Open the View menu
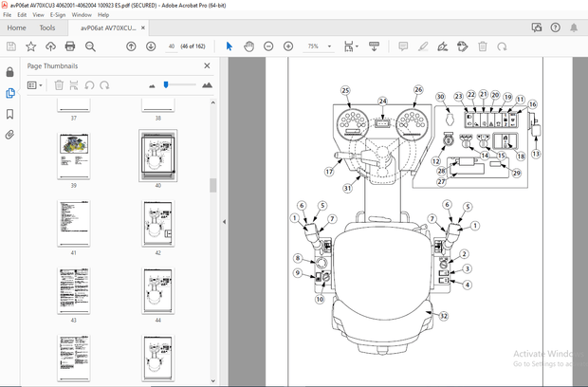 [38, 15]
